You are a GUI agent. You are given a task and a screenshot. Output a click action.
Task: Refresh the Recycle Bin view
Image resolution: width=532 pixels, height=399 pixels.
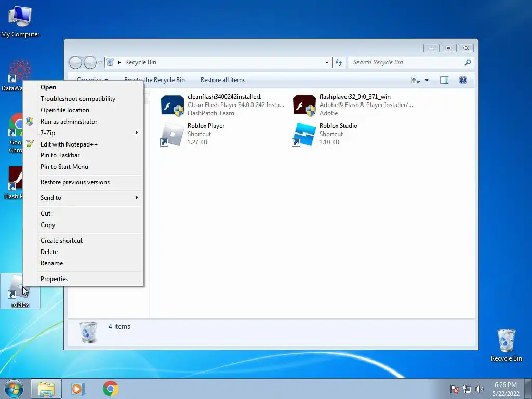pyautogui.click(x=339, y=62)
